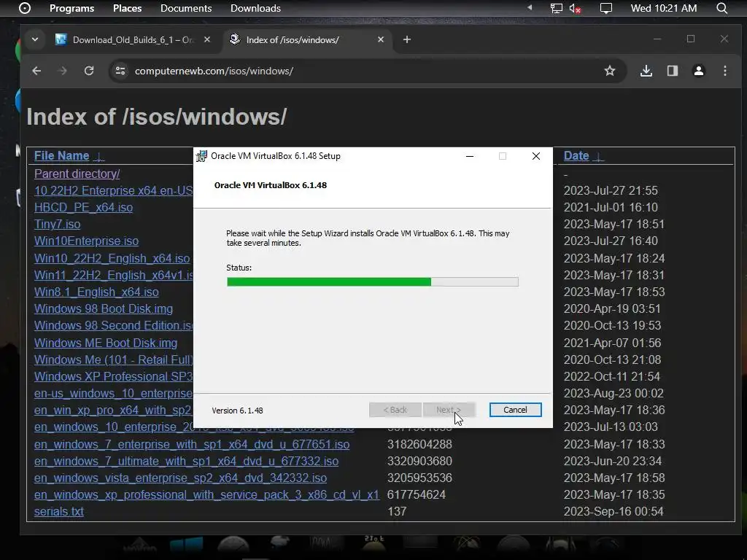The image size is (747, 560).
Task: Open the Parent directory link
Action: point(77,174)
